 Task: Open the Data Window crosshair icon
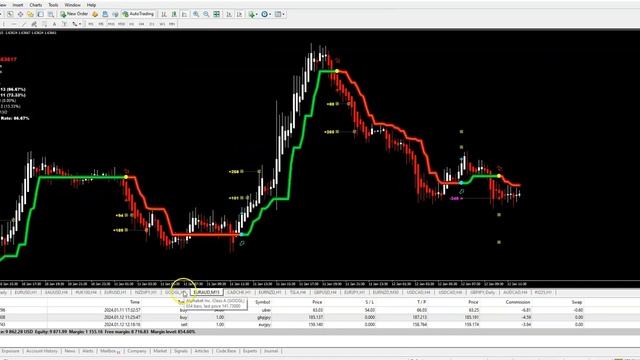click(x=20, y=14)
